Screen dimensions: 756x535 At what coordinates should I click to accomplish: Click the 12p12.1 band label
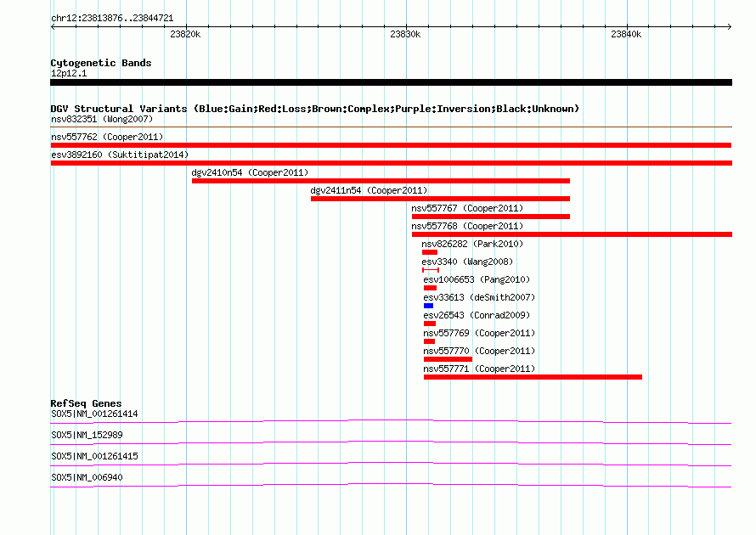tap(69, 73)
